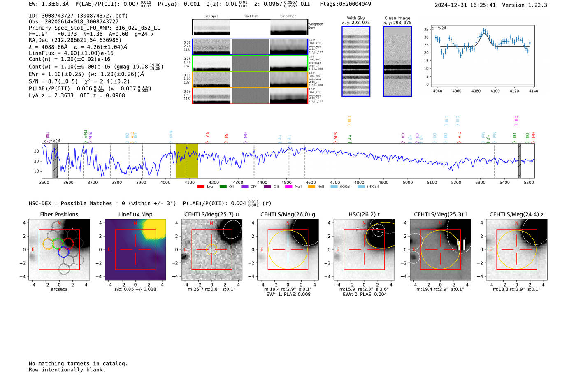The width and height of the screenshot is (576, 392).
Task: Click the "s/b: 0.85 +/- 0.028" caption
Action: (x=135, y=289)
